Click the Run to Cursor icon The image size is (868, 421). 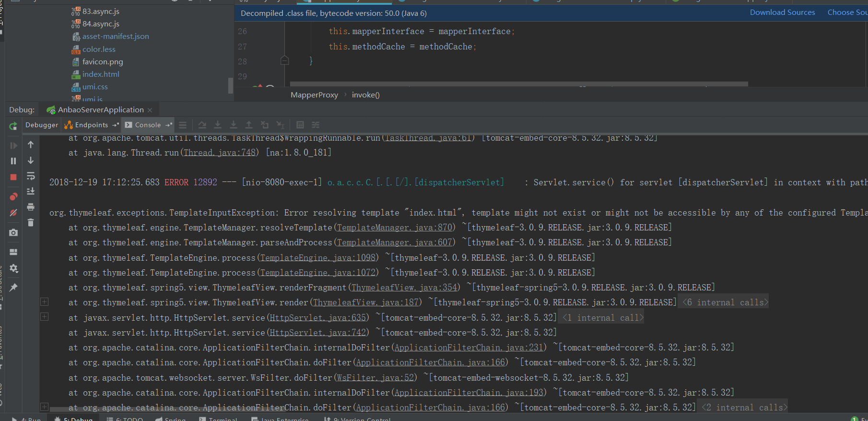[x=281, y=125]
